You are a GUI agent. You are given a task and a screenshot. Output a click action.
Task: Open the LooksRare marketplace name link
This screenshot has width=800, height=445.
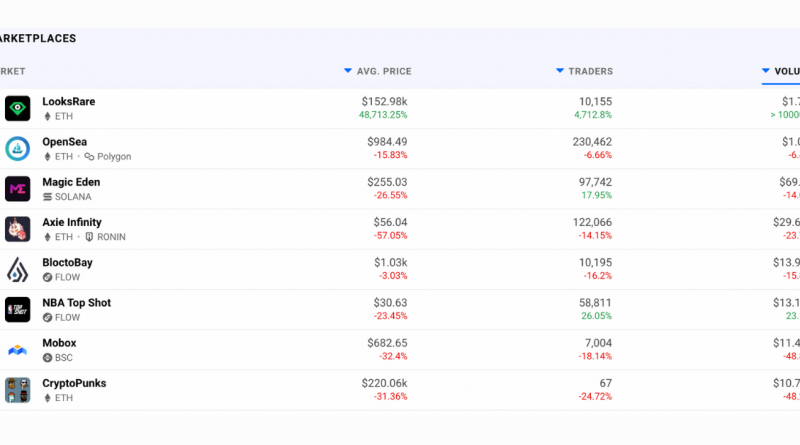click(x=69, y=102)
